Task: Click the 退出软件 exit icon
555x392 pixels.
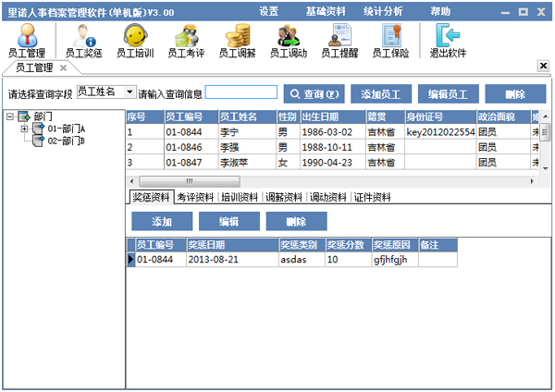Action: coord(447,40)
